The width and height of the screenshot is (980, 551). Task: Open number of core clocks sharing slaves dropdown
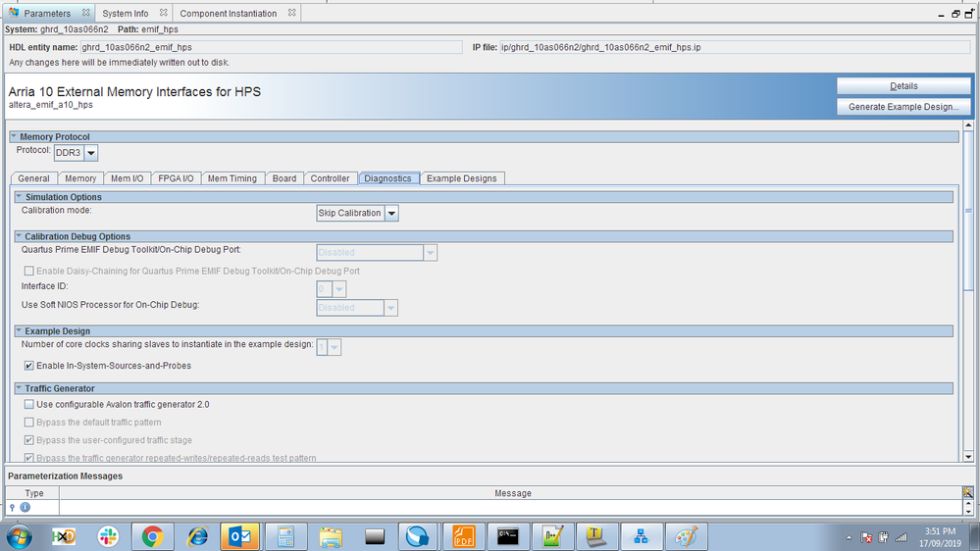335,347
